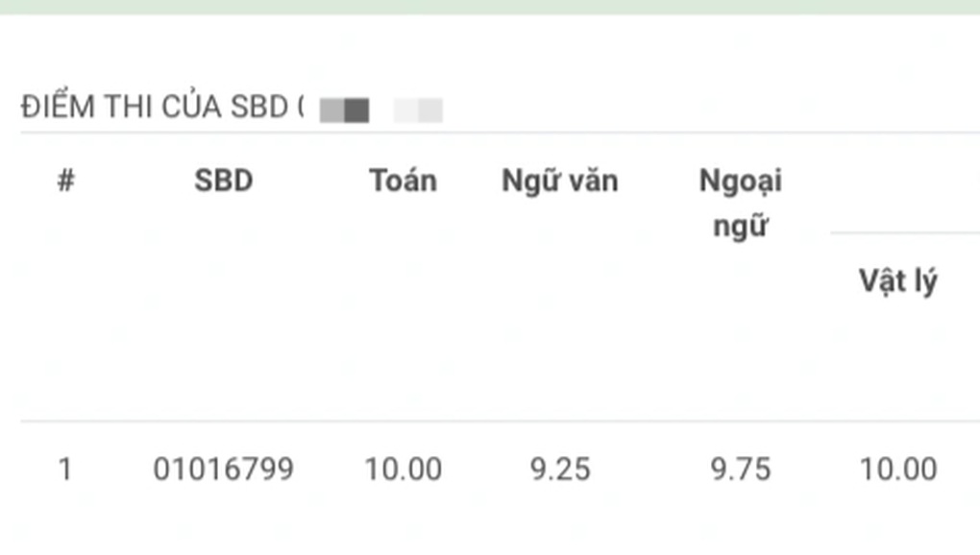Click the word 'ngữ' in Ngoại ngữ header
This screenshot has height=555, width=980.
pos(741,226)
